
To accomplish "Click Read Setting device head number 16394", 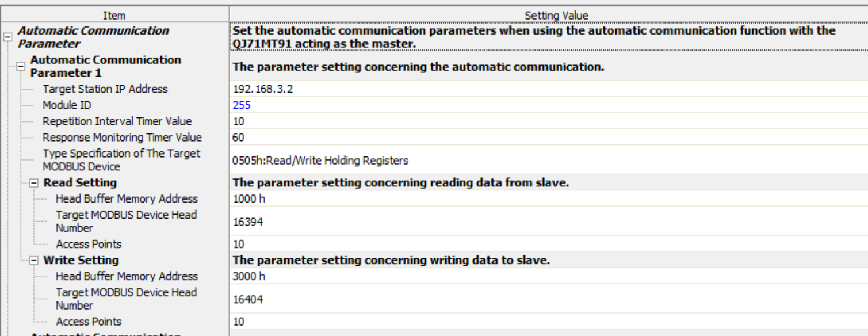I will tap(248, 222).
